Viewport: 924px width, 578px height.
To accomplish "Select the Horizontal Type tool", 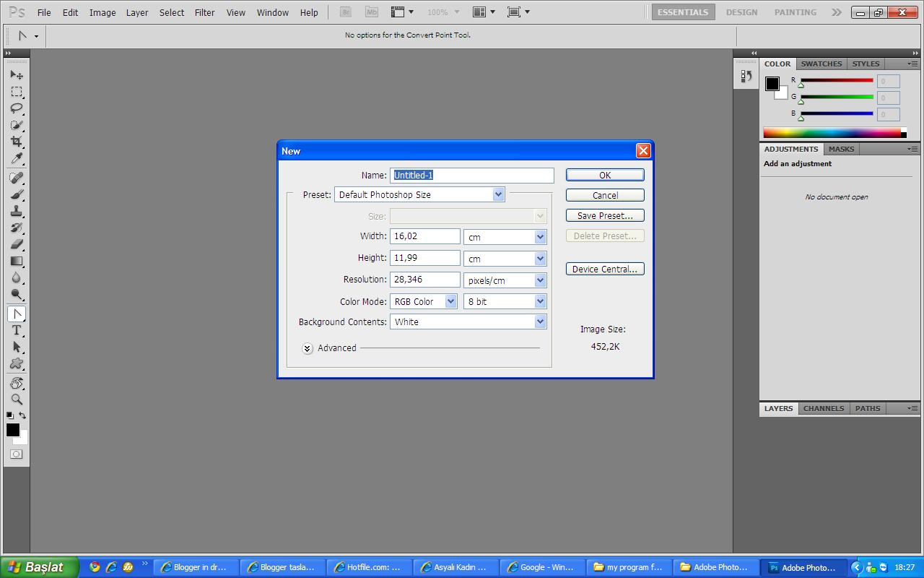I will 16,332.
